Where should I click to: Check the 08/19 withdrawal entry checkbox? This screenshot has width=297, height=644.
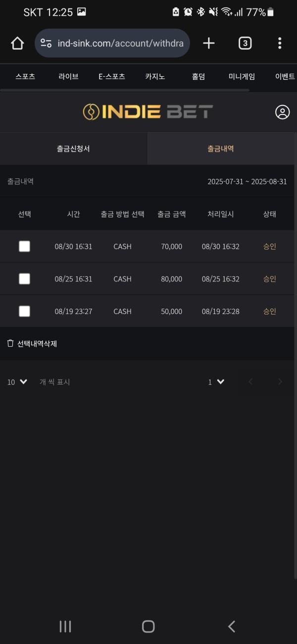click(x=24, y=311)
